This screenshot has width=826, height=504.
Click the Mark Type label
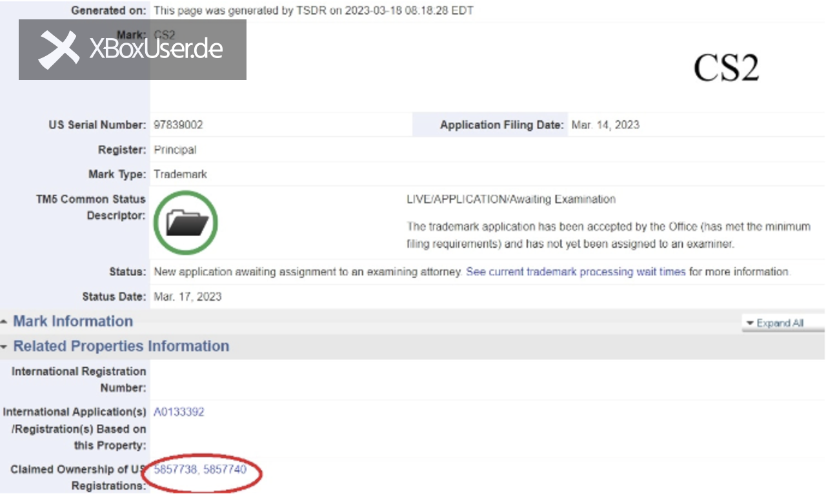click(117, 174)
